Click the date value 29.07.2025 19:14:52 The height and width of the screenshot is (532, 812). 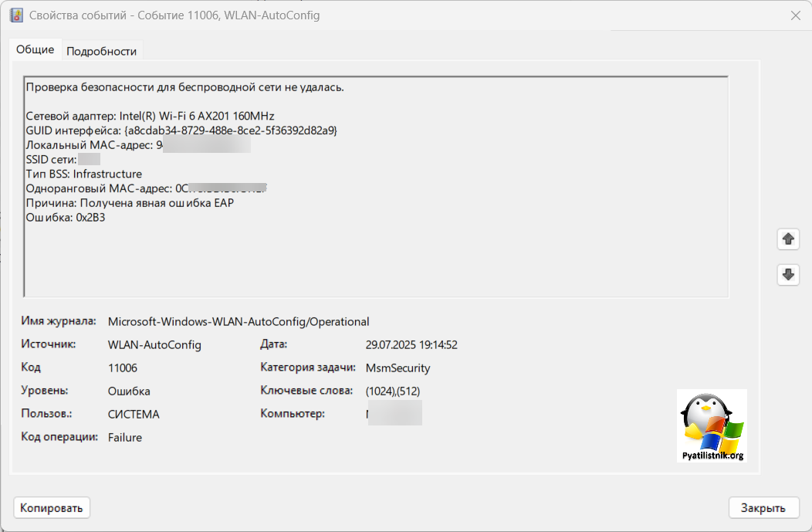point(411,344)
